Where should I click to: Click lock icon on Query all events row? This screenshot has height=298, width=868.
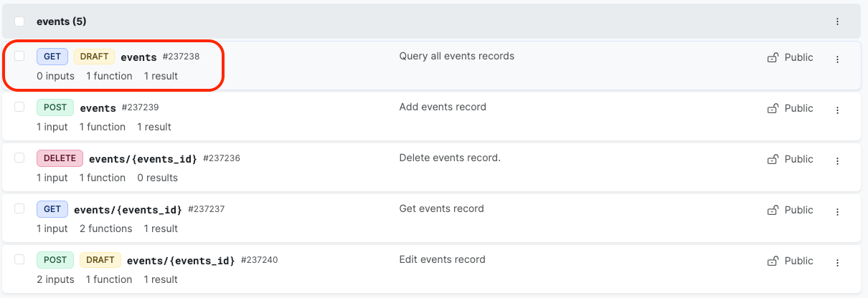773,57
